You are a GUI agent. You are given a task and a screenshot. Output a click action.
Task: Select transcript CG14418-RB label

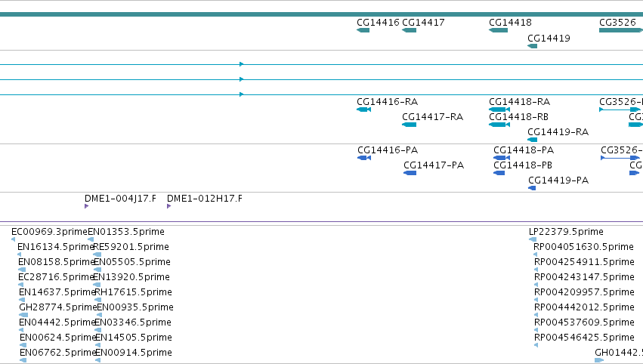519,117
